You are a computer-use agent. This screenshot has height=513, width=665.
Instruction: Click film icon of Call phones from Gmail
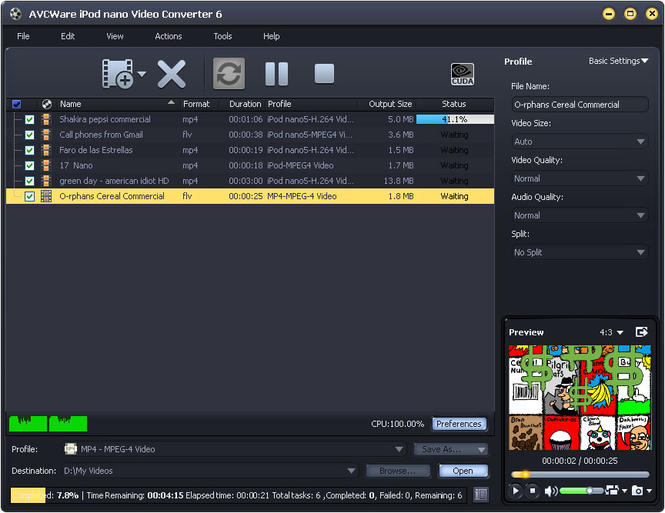click(46, 135)
